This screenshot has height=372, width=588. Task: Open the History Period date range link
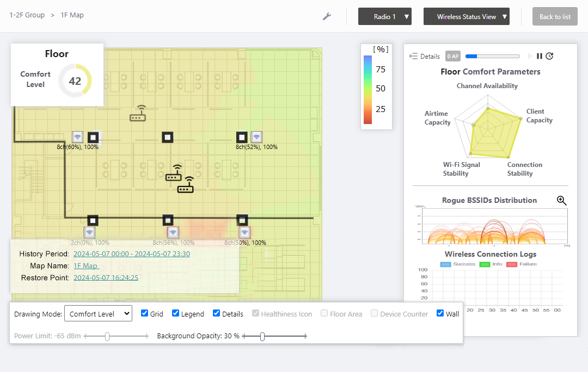tap(132, 254)
